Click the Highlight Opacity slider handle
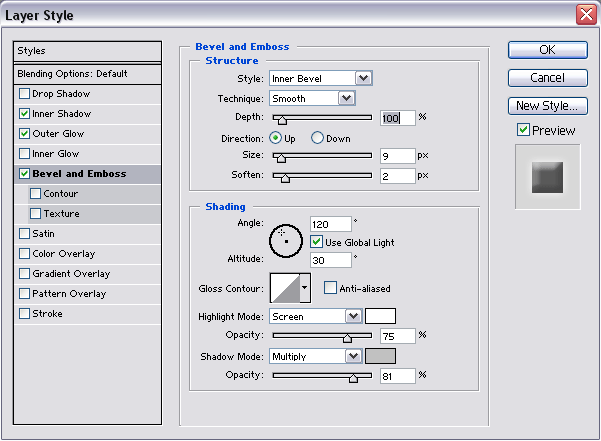The width and height of the screenshot is (601, 441). click(x=347, y=338)
